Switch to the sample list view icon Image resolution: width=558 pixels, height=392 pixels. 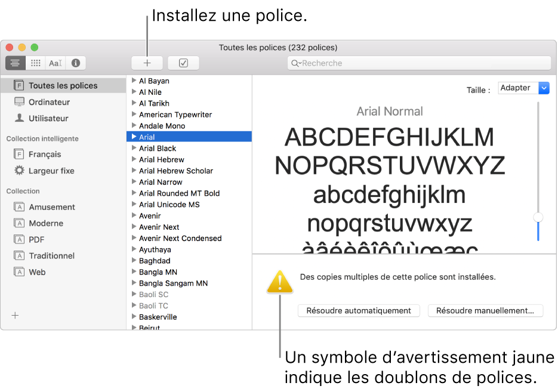[x=15, y=63]
